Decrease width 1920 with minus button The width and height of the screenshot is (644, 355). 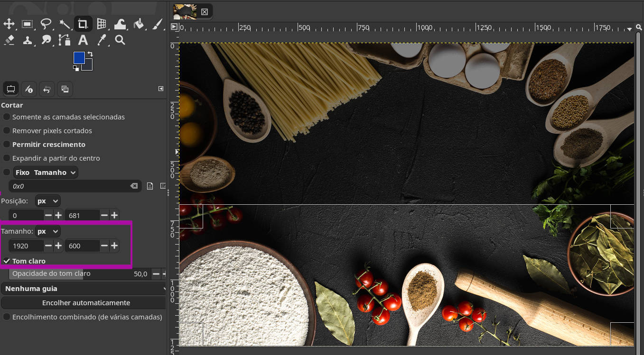pos(49,246)
